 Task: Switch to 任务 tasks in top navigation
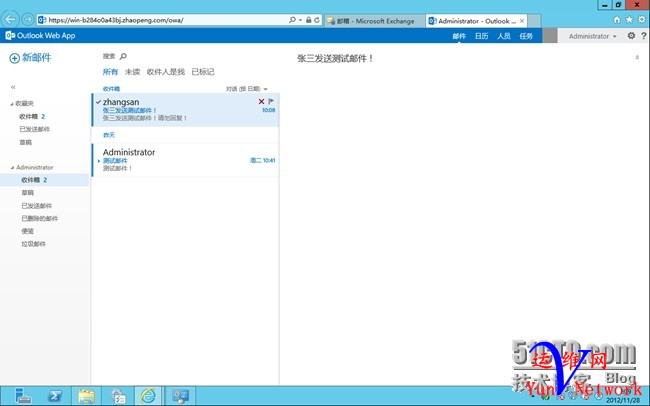pos(526,36)
